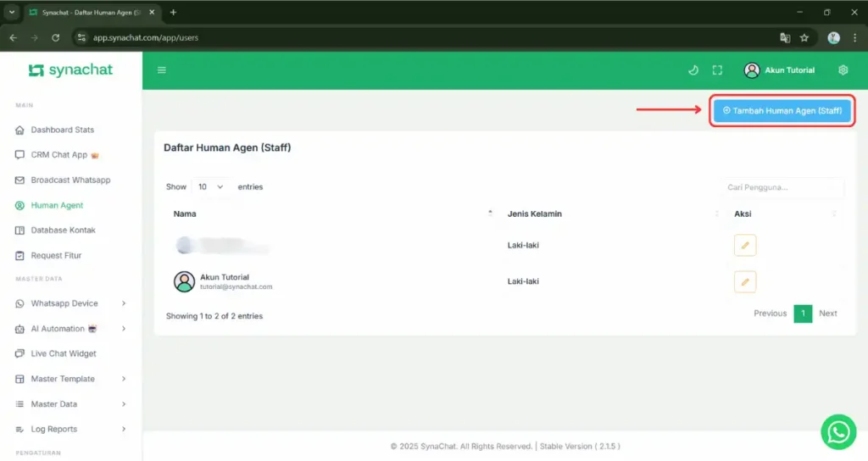This screenshot has height=461, width=868.
Task: Open a new browser tab
Action: pyautogui.click(x=173, y=12)
